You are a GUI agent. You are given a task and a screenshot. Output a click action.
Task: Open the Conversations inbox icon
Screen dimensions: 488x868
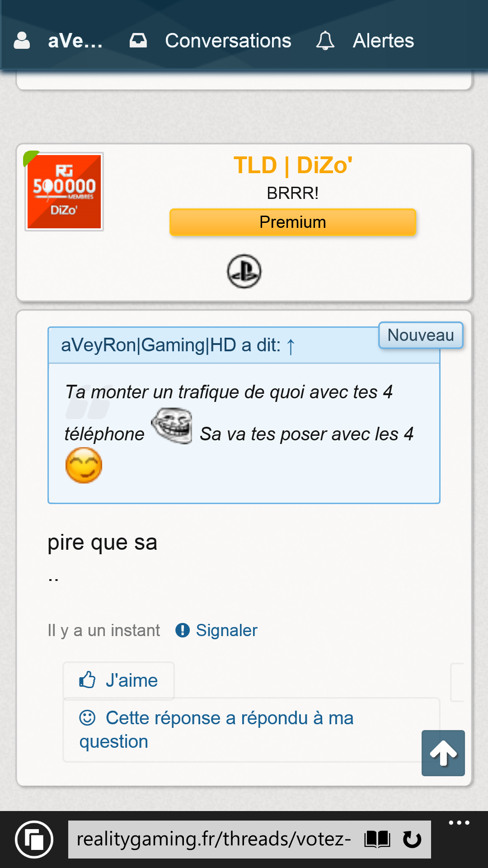[x=138, y=41]
